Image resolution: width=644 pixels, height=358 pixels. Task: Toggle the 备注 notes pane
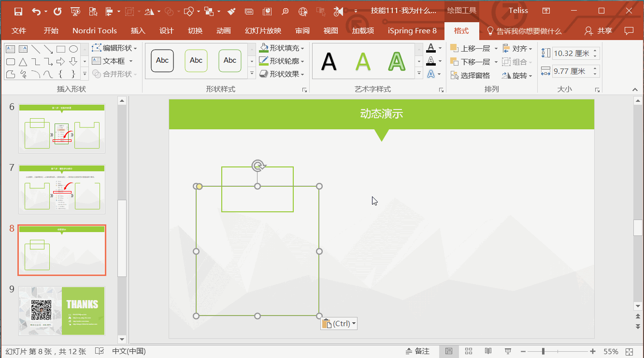click(x=417, y=351)
